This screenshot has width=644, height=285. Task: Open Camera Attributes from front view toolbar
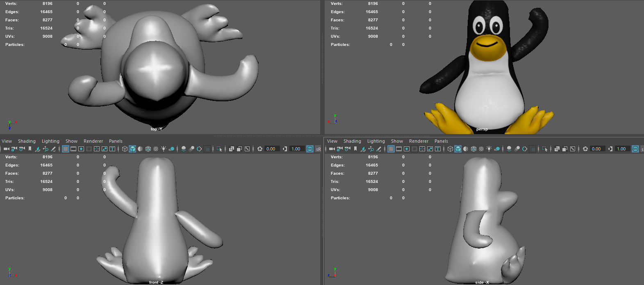[22, 149]
